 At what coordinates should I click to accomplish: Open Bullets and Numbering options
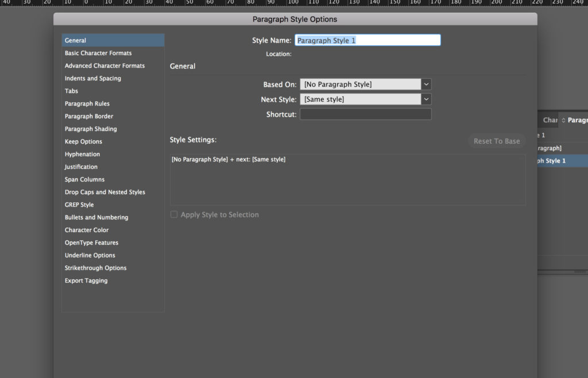tap(96, 217)
